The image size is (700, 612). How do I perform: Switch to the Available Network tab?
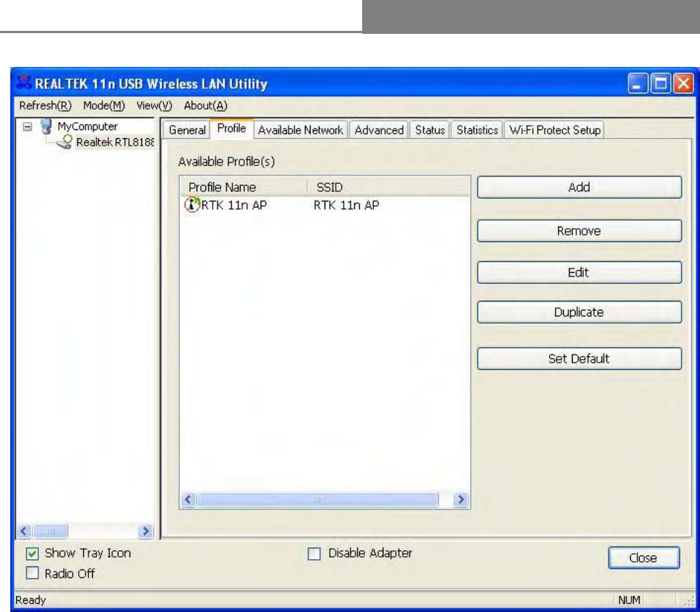click(x=300, y=129)
